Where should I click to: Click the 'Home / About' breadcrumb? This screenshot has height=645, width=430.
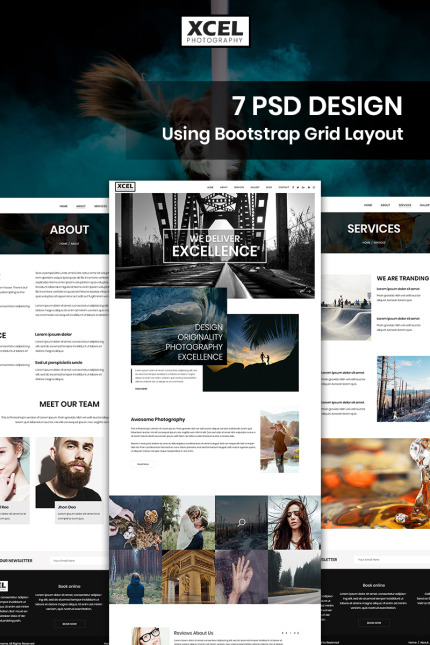click(69, 244)
